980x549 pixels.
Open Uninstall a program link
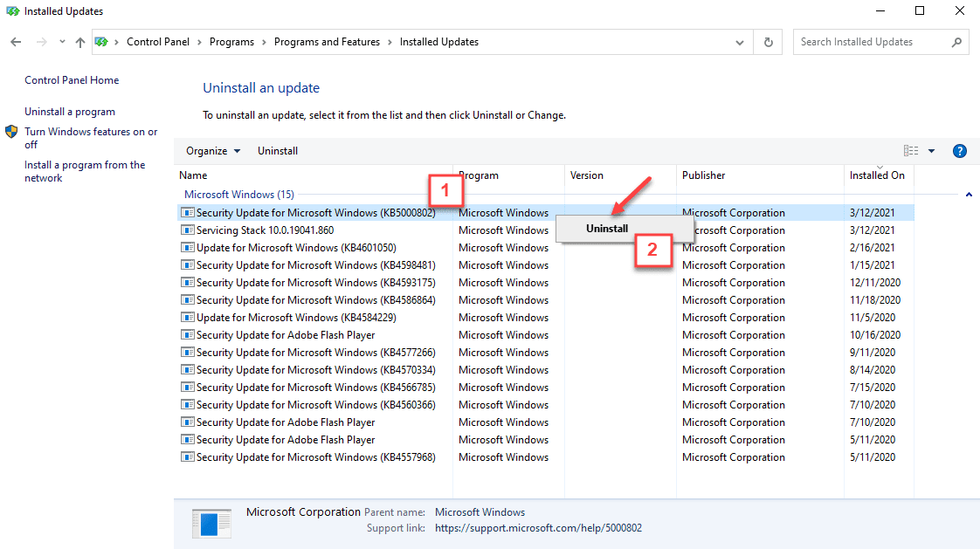coord(70,112)
